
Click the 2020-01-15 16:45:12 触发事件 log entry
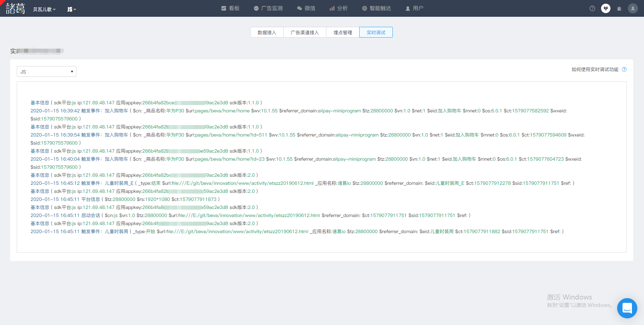pyautogui.click(x=303, y=183)
